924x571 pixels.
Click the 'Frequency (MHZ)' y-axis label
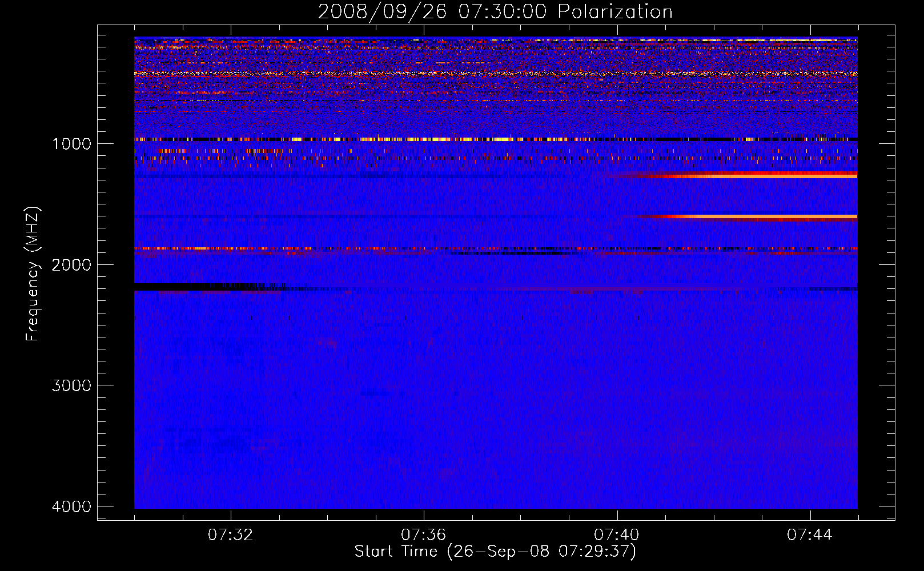coord(33,274)
